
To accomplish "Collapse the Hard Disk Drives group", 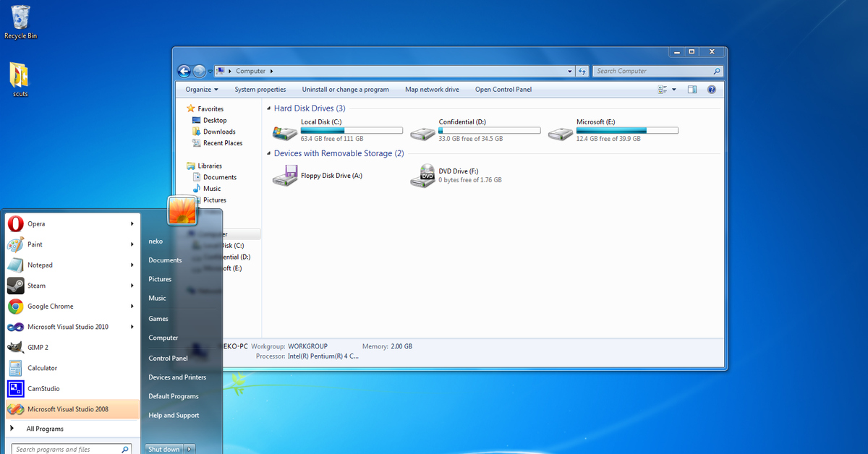I will click(x=268, y=108).
